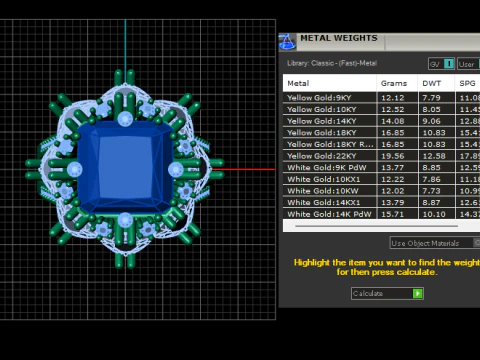Click the 19.56 grams value
This screenshot has width=480, height=360.
(x=393, y=156)
